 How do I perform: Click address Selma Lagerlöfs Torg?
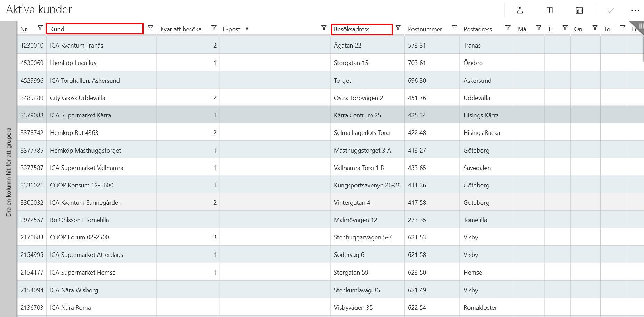(362, 133)
